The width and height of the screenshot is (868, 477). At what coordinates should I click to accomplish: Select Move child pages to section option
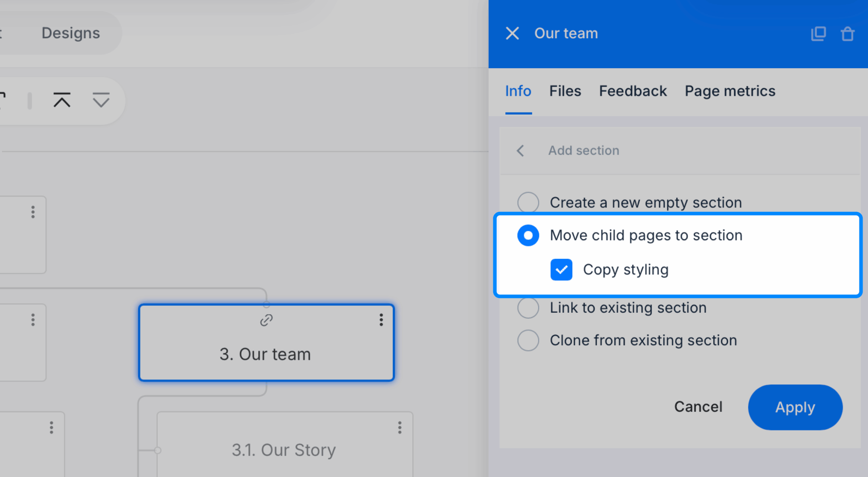click(x=528, y=235)
